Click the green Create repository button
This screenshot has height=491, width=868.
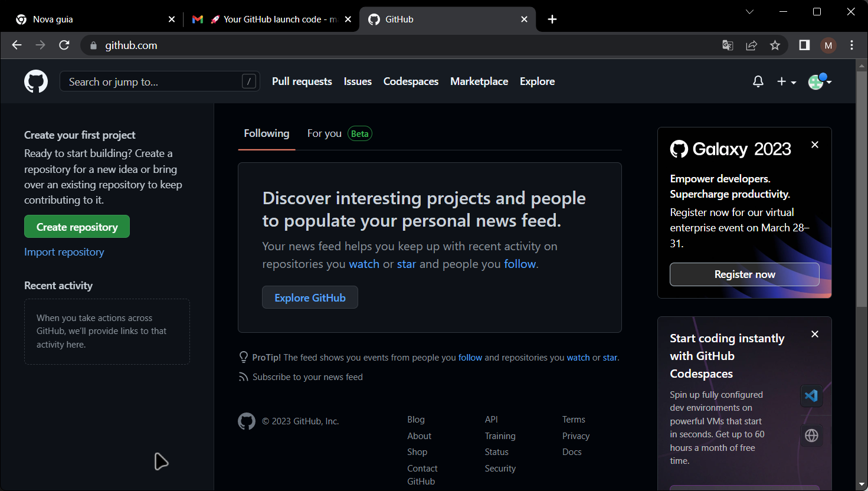(77, 227)
